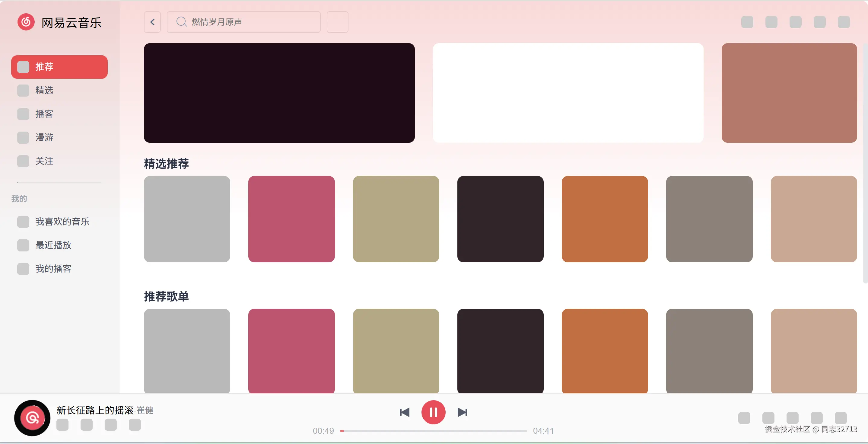The width and height of the screenshot is (868, 444).
Task: Click the song progress bar
Action: click(433, 431)
